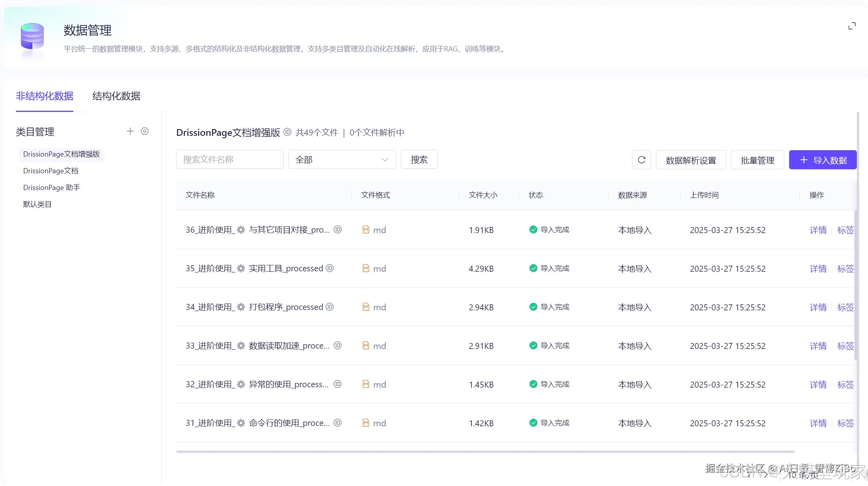Select the 默认类目 category
868x486 pixels.
pos(37,204)
